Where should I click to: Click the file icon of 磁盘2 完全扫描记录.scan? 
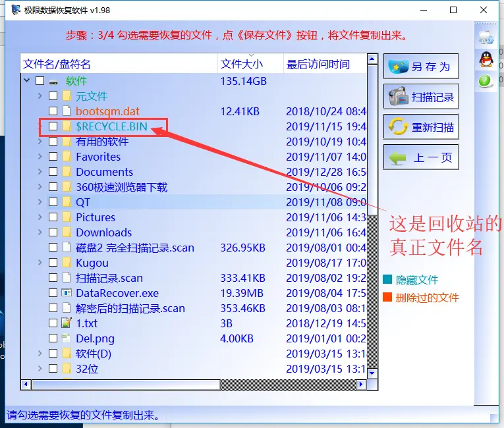(x=67, y=248)
